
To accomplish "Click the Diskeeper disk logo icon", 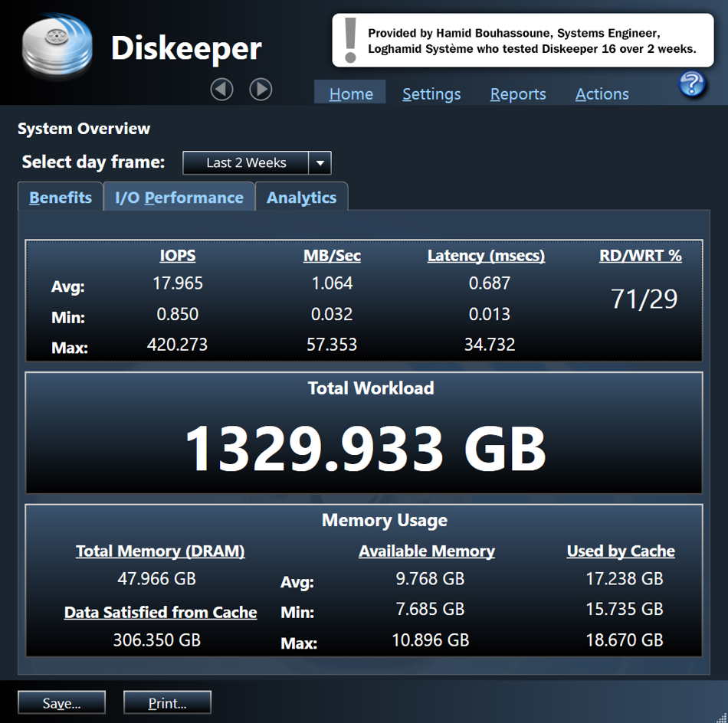I will click(x=57, y=46).
